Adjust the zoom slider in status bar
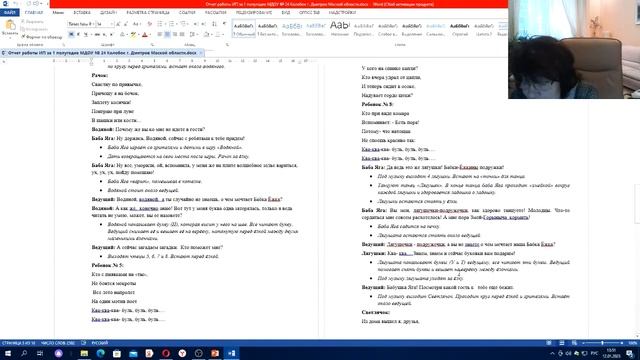This screenshot has height=360, width=640. click(602, 343)
